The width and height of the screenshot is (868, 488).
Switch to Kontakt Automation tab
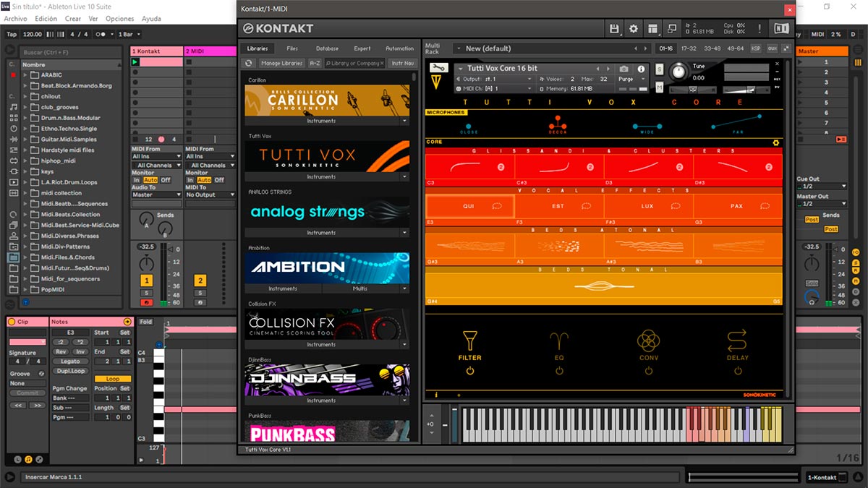399,48
